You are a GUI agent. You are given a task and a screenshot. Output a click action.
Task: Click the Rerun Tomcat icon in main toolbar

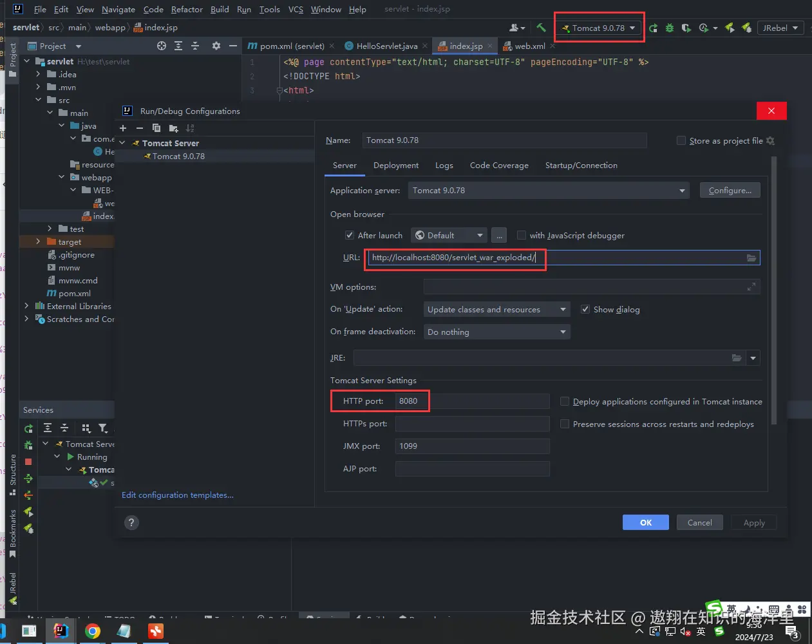coord(654,28)
